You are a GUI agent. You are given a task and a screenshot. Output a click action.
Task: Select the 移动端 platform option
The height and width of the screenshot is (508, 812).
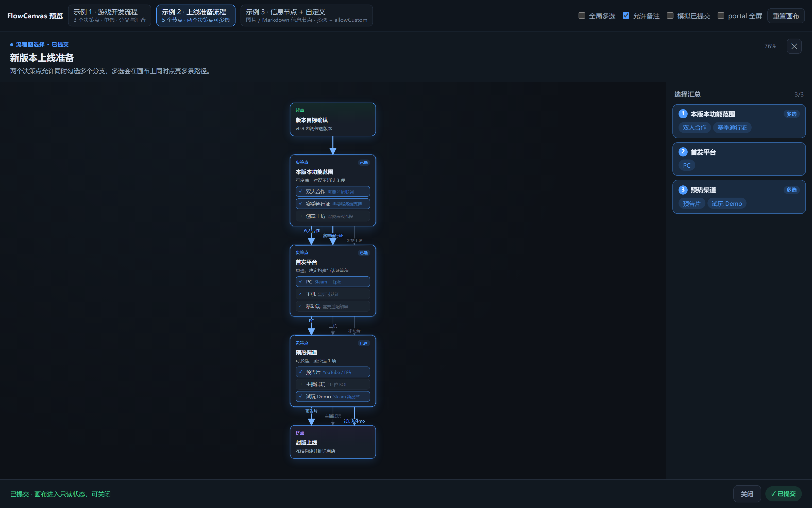(332, 306)
